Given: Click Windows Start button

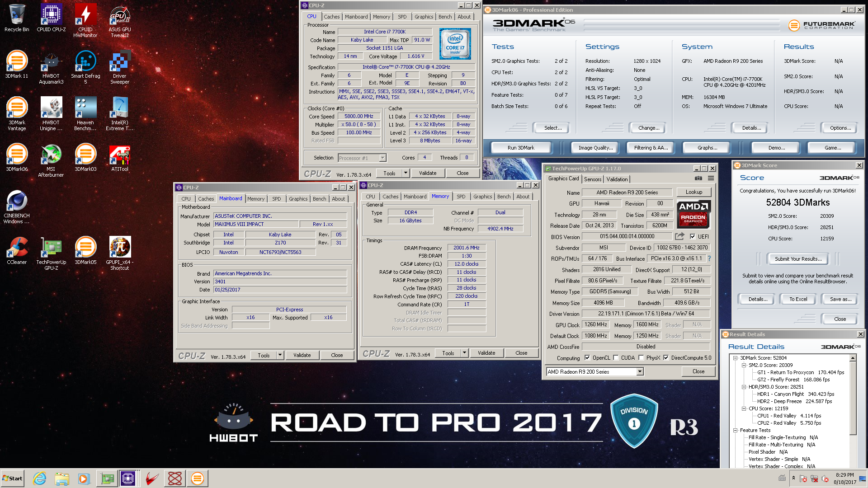Looking at the screenshot, I should tap(13, 479).
